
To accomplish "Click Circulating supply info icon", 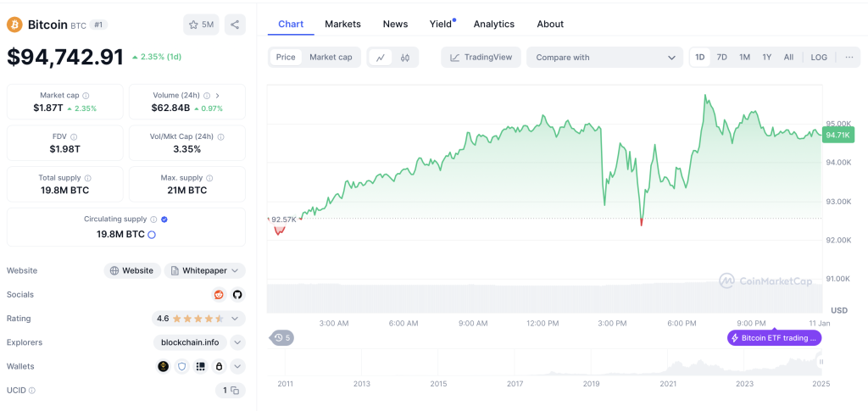I will (153, 219).
